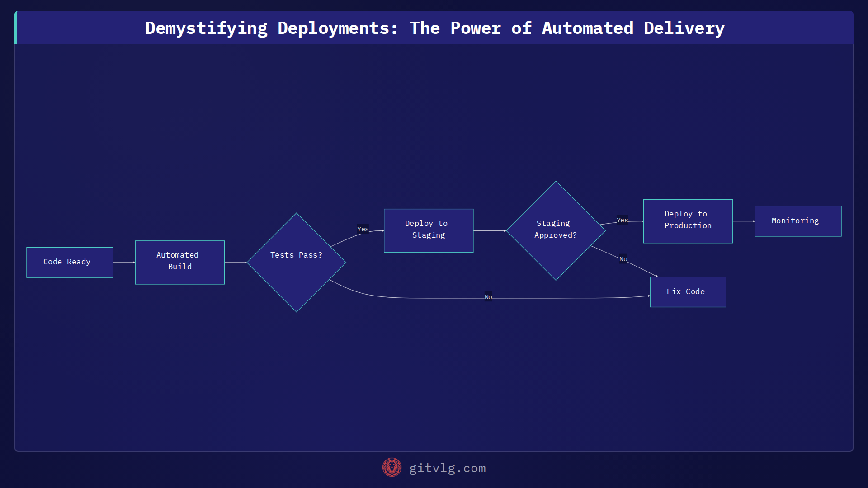Screen dimensions: 868x488
Task: Click the No label on the long curved edge
Action: point(488,297)
